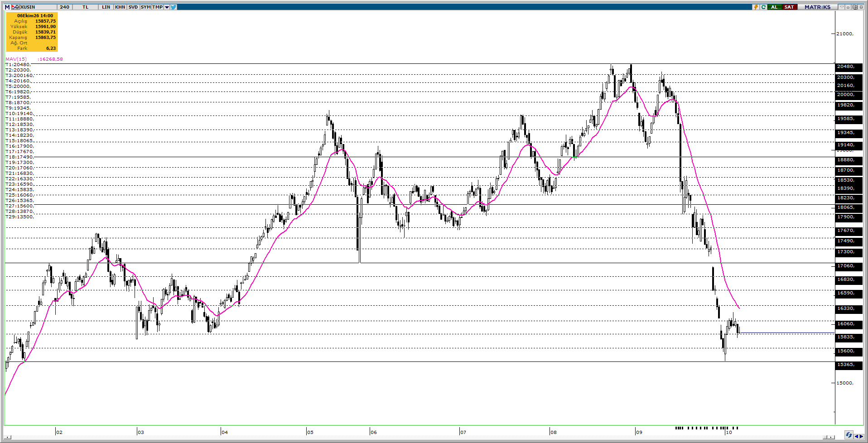The image size is (868, 443).
Task: Click the MATRIKS logo button
Action: (818, 7)
